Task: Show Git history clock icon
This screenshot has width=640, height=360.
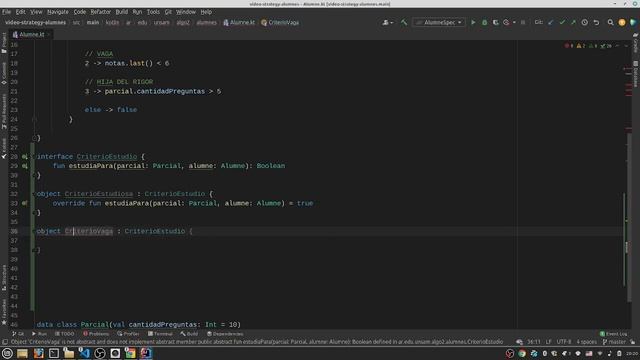Action: click(585, 22)
